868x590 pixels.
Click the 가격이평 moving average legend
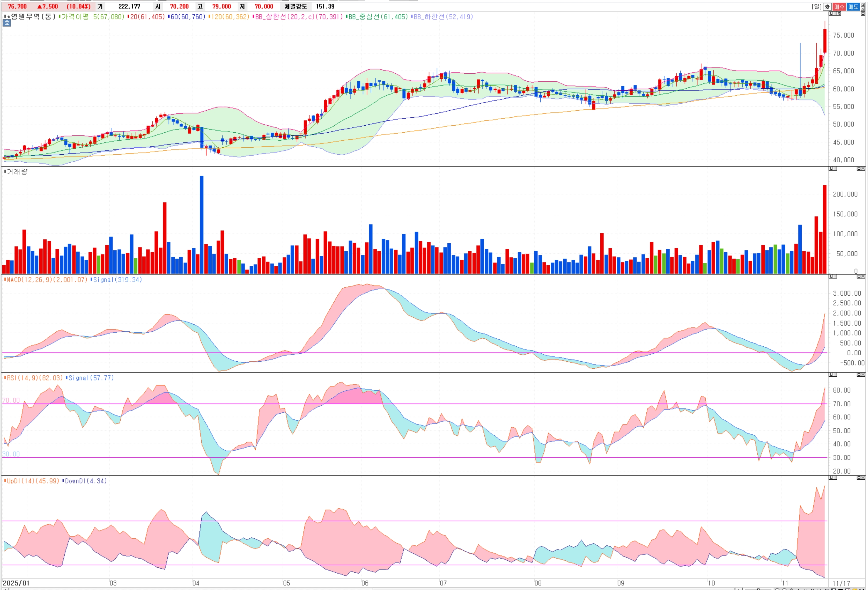coord(75,17)
